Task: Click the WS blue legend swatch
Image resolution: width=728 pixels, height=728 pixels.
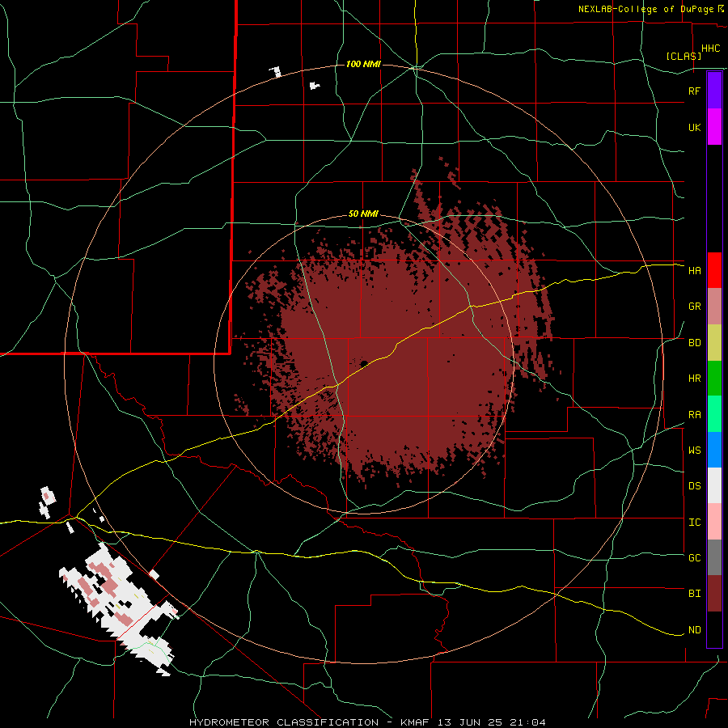Action: point(714,450)
